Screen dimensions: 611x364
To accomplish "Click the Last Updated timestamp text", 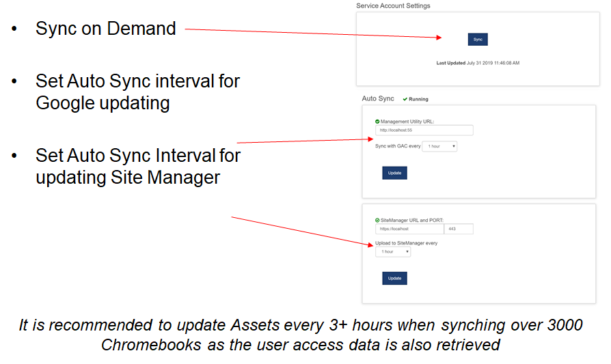I will 478,63.
